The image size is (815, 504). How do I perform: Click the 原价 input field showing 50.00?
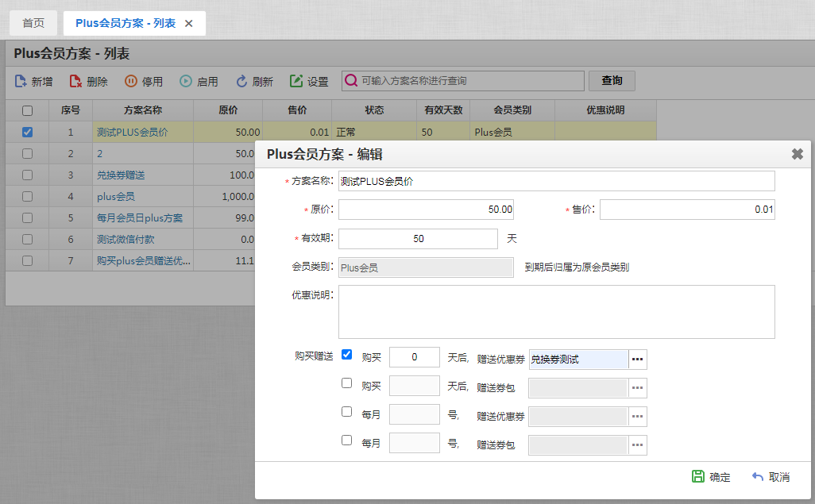pyautogui.click(x=427, y=210)
